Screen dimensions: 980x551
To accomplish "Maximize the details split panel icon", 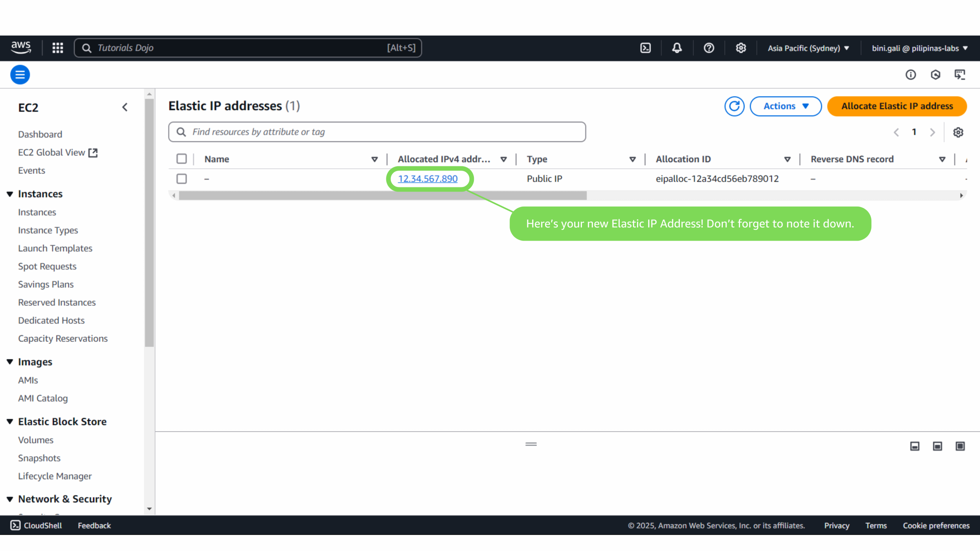I will tap(960, 446).
